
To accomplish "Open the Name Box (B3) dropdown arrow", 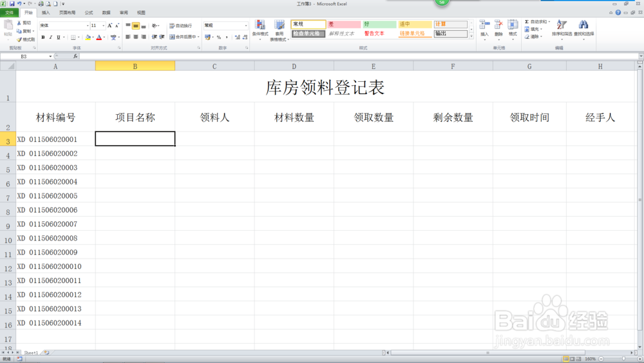I will 50,56.
